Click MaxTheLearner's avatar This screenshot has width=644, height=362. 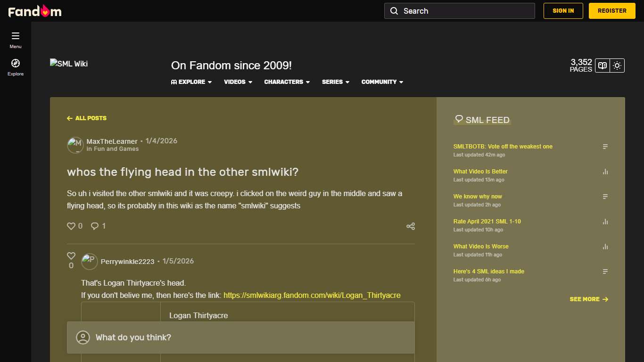tap(75, 145)
